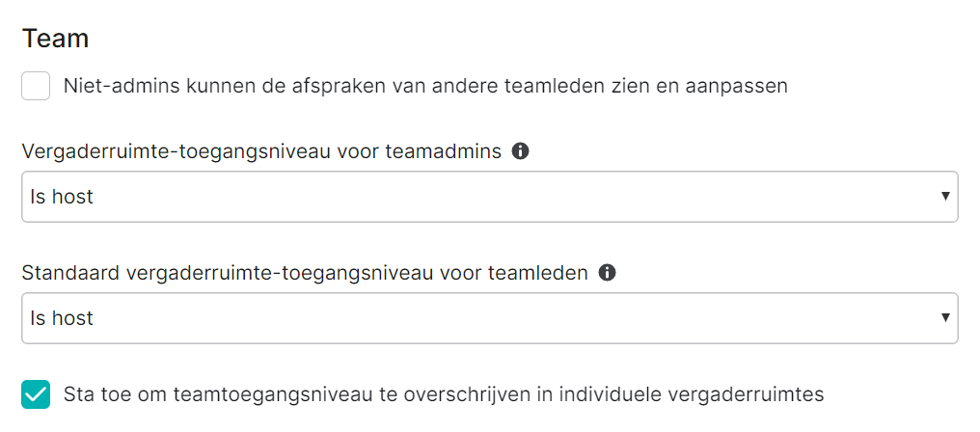
Task: Click 'zien en aanpassen' in the Niet-admins label
Action: coord(709,86)
